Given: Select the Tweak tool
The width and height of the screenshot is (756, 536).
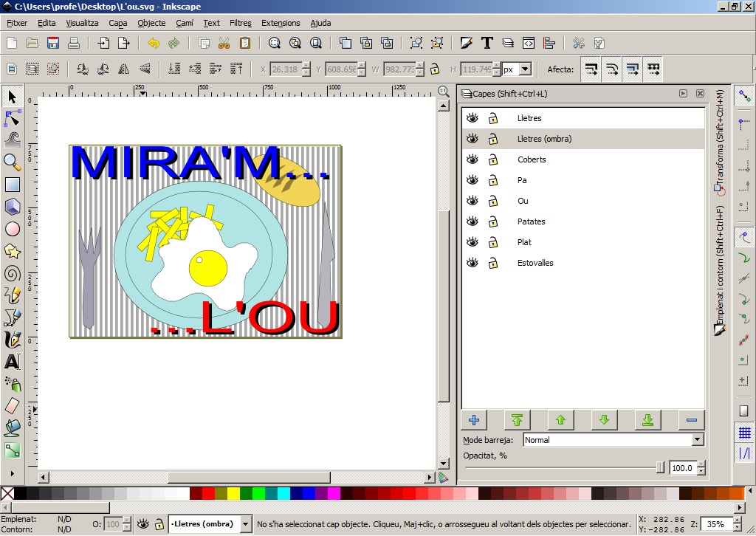Looking at the screenshot, I should coord(13,140).
